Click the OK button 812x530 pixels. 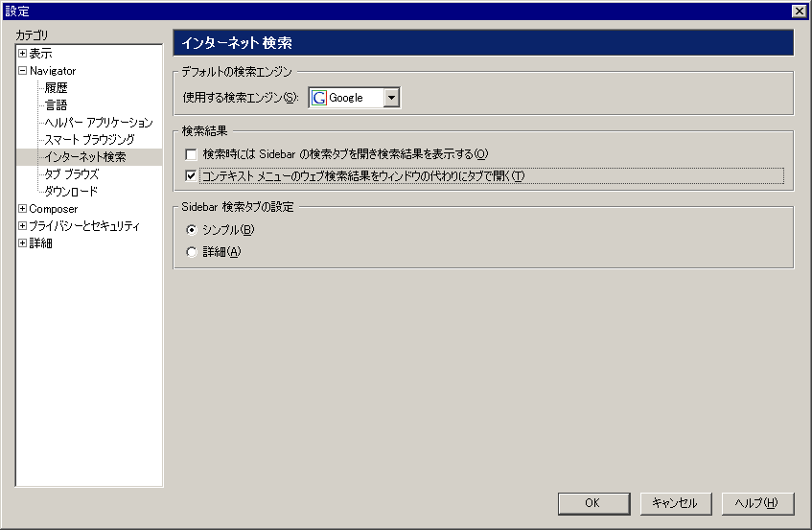click(x=593, y=503)
